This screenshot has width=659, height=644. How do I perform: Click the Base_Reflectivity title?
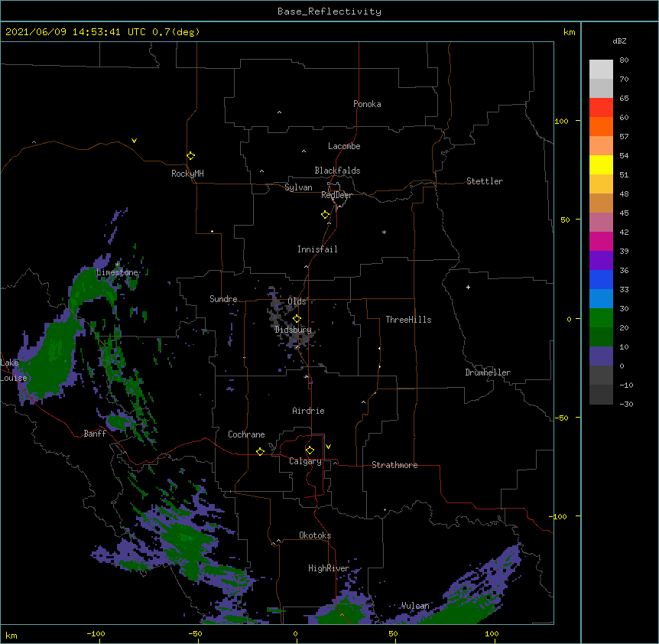click(x=329, y=11)
